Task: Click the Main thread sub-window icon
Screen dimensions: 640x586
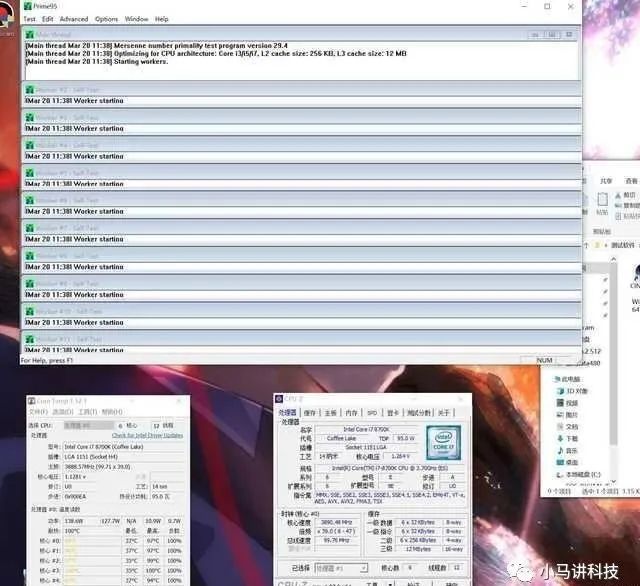Action: (x=30, y=35)
